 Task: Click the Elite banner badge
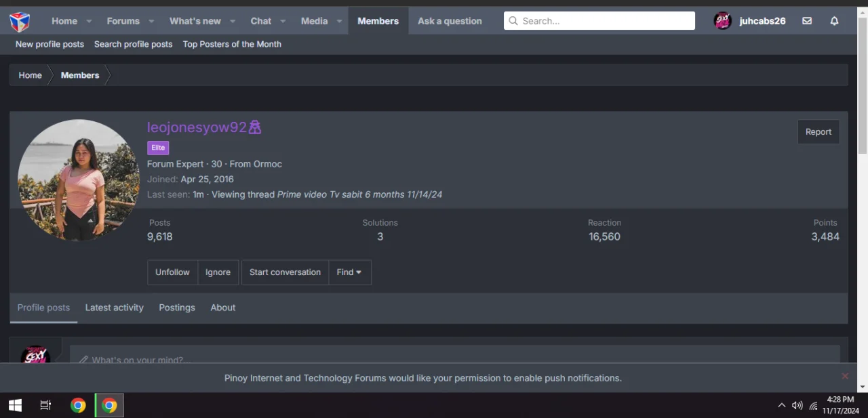tap(158, 148)
